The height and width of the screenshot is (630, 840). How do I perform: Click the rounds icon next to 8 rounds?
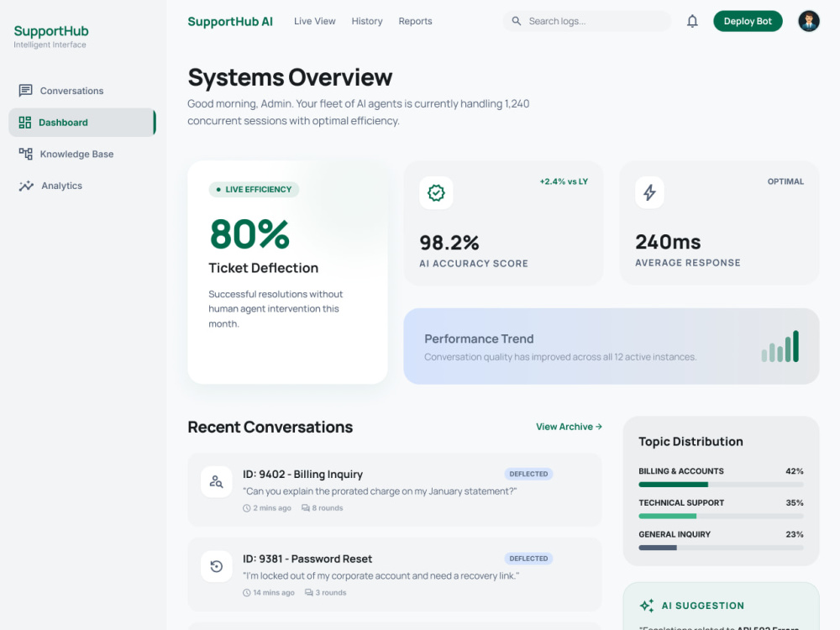pos(306,508)
